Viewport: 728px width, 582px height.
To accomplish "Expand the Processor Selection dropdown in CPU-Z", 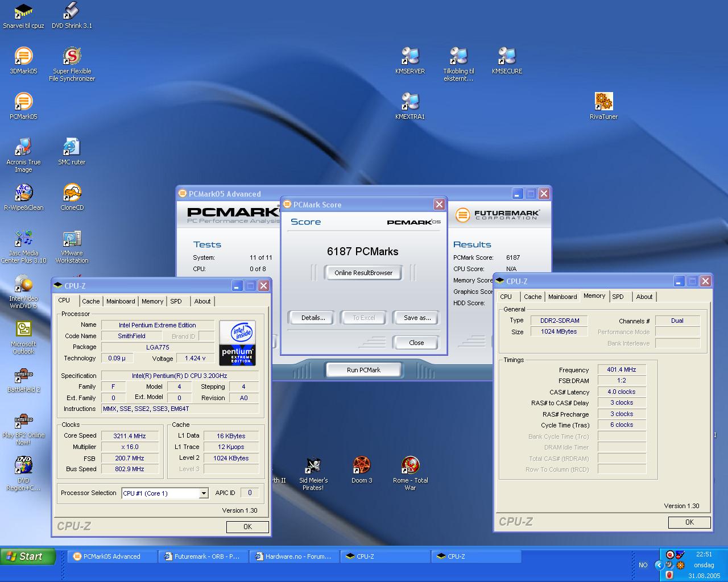I will pos(204,493).
